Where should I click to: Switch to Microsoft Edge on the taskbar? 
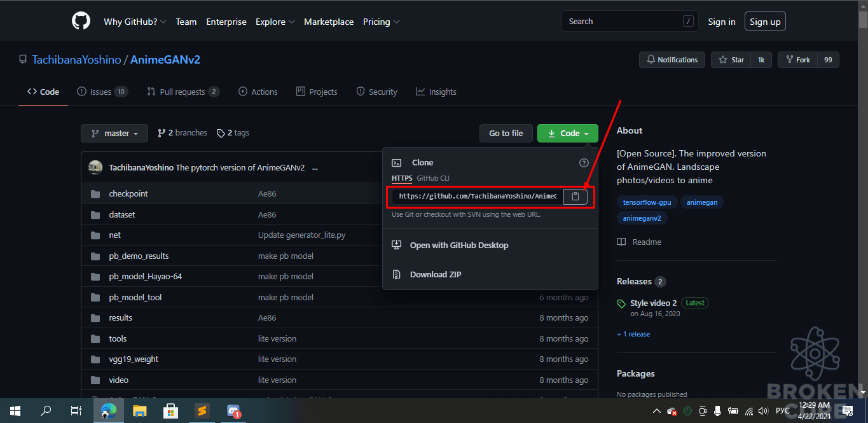pos(108,411)
